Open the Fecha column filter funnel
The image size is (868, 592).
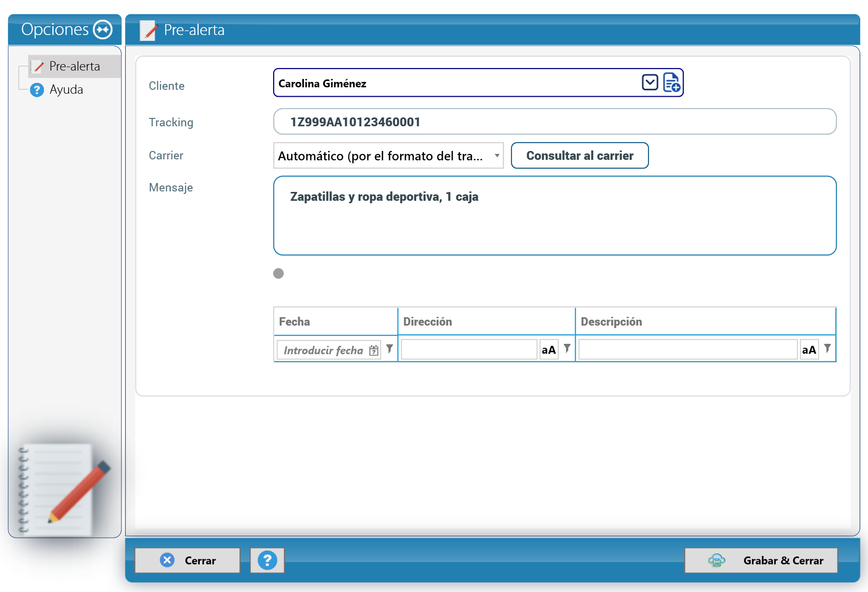(x=390, y=349)
